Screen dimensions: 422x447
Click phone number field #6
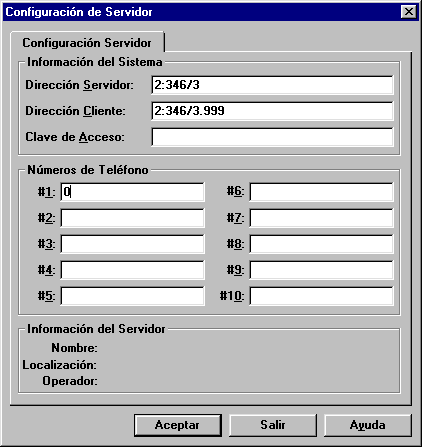321,192
